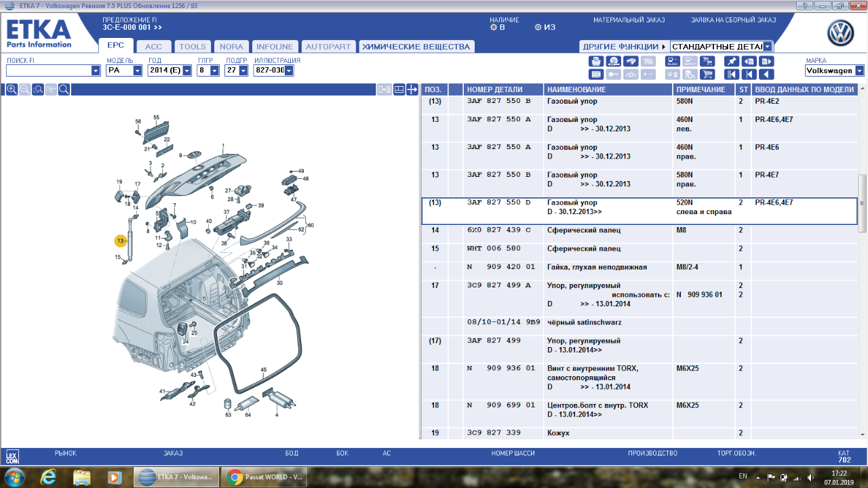868x488 pixels.
Task: Open the ПОДГР dropdown showing 27
Action: [x=243, y=70]
